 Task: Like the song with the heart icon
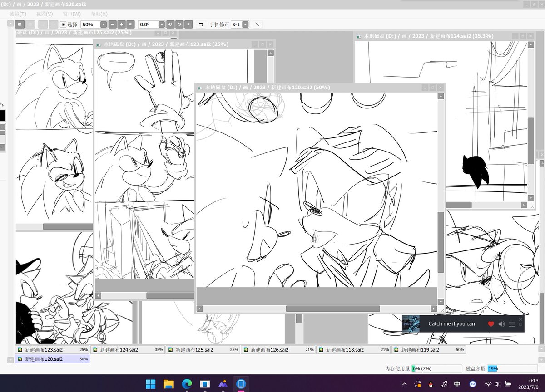(x=491, y=324)
